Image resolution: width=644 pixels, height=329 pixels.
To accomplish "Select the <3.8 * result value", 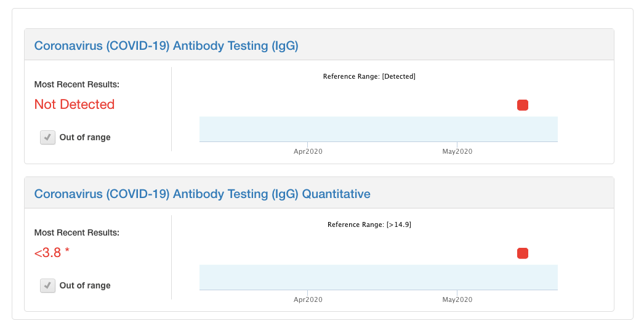I will point(52,253).
